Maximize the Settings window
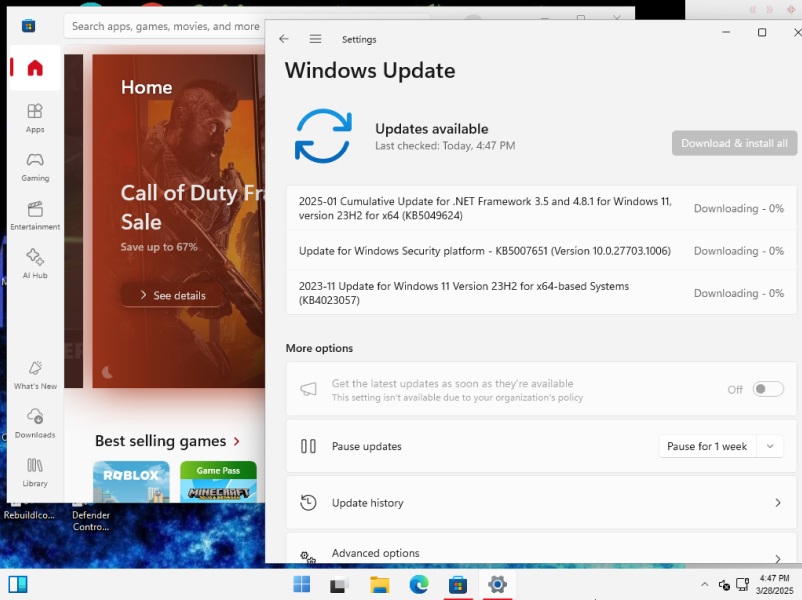Viewport: 802px width, 600px height. point(762,32)
